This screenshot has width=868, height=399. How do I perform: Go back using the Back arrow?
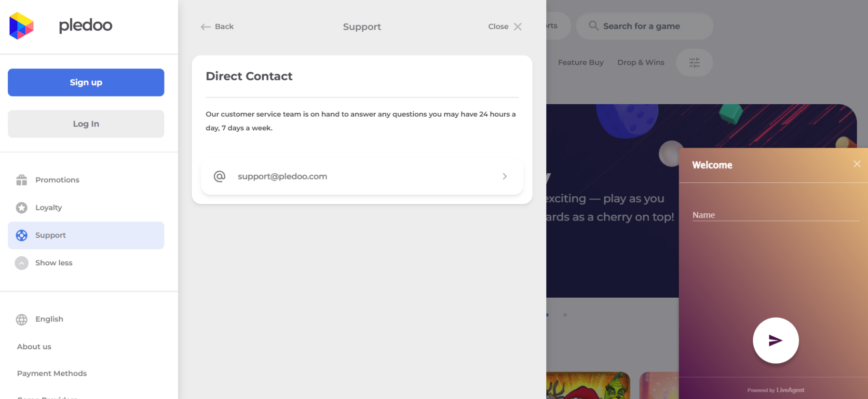(x=217, y=27)
